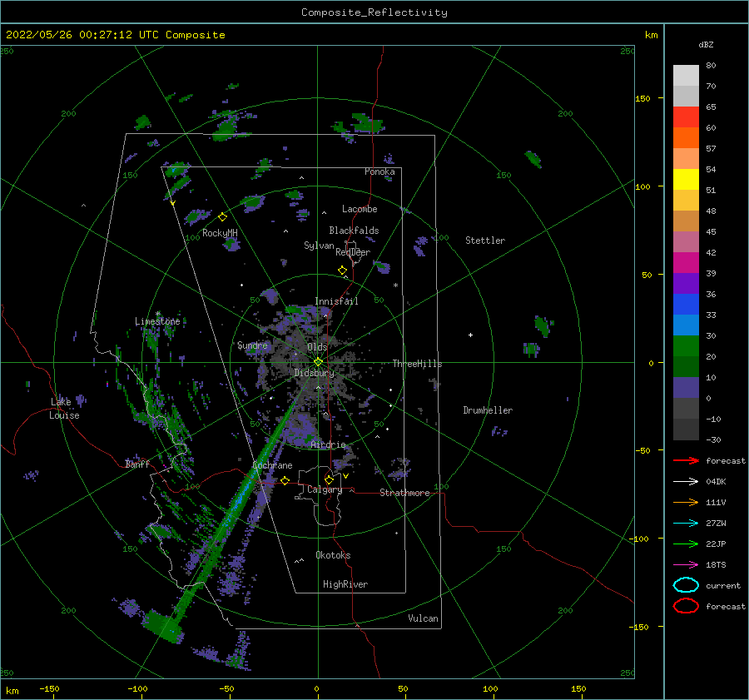Click the green 30 dBZ color swatch
This screenshot has height=700, width=749.
tap(686, 345)
